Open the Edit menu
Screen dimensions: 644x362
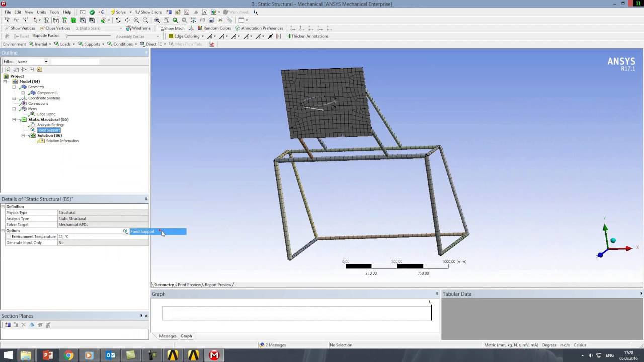(x=18, y=12)
